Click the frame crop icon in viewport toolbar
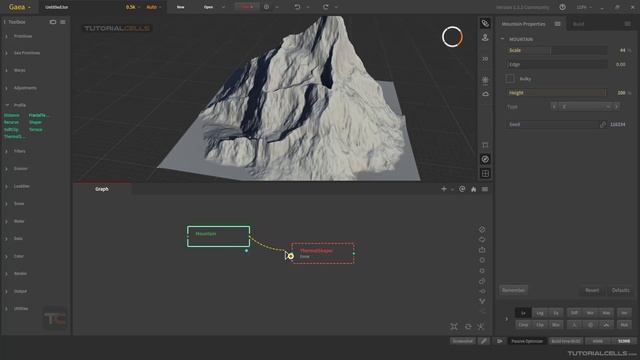The height and width of the screenshot is (360, 640). point(485,145)
